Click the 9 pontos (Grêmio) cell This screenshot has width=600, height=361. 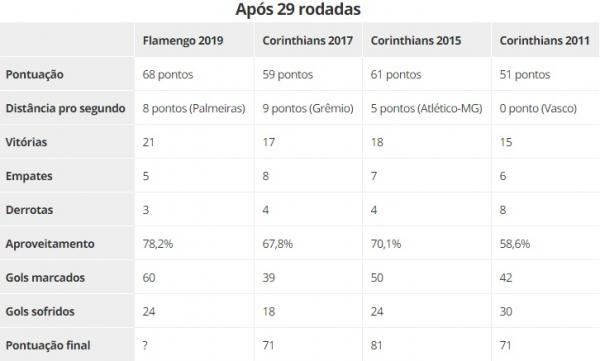(x=308, y=108)
